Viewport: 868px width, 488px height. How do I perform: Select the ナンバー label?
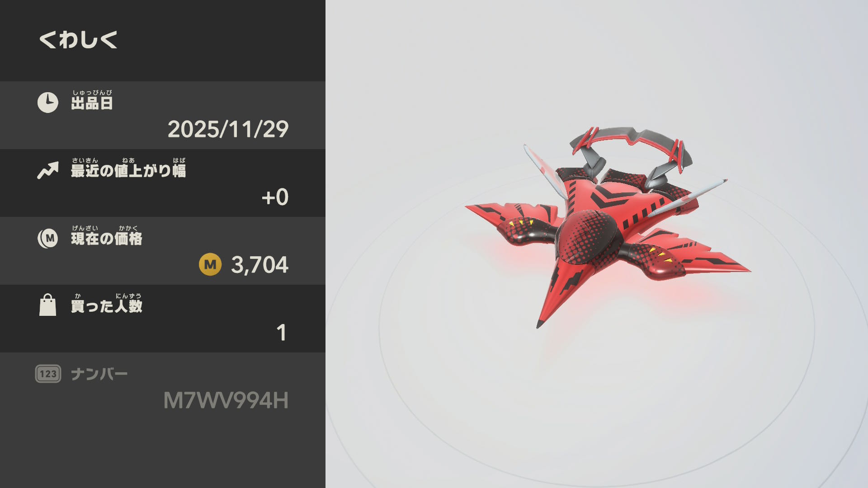[x=99, y=374]
